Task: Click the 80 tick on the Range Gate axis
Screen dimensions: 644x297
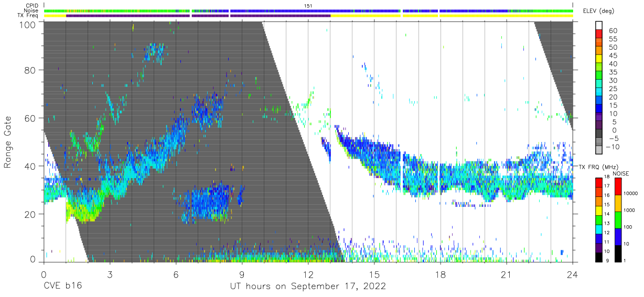Action: (x=30, y=70)
